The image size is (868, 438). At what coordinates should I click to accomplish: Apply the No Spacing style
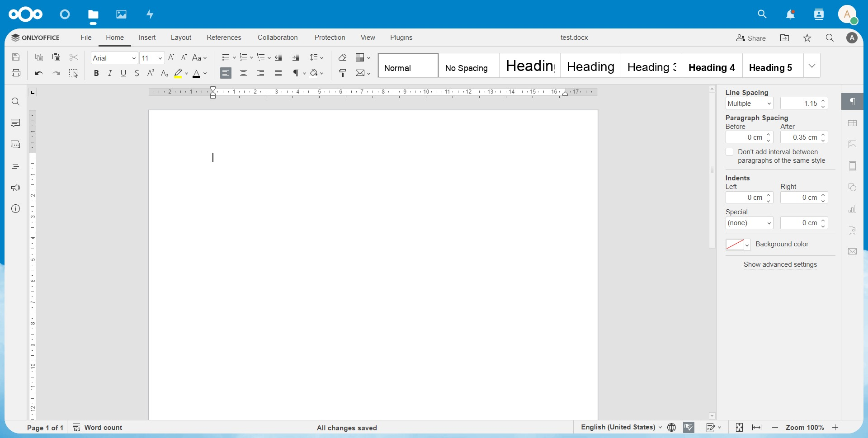[x=469, y=66]
